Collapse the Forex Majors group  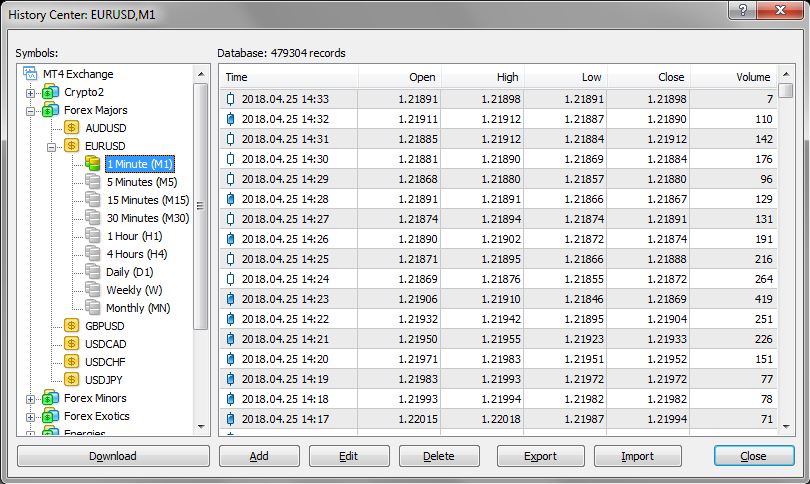pyautogui.click(x=30, y=111)
